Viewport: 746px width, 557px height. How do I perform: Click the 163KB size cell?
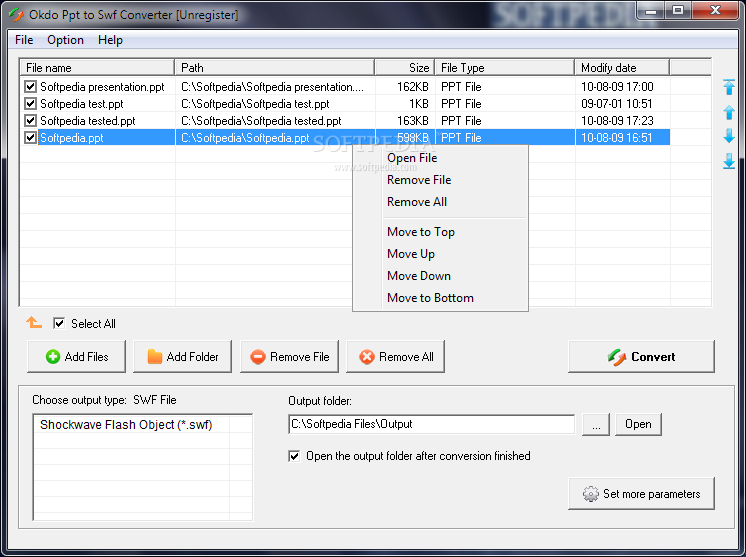point(412,121)
